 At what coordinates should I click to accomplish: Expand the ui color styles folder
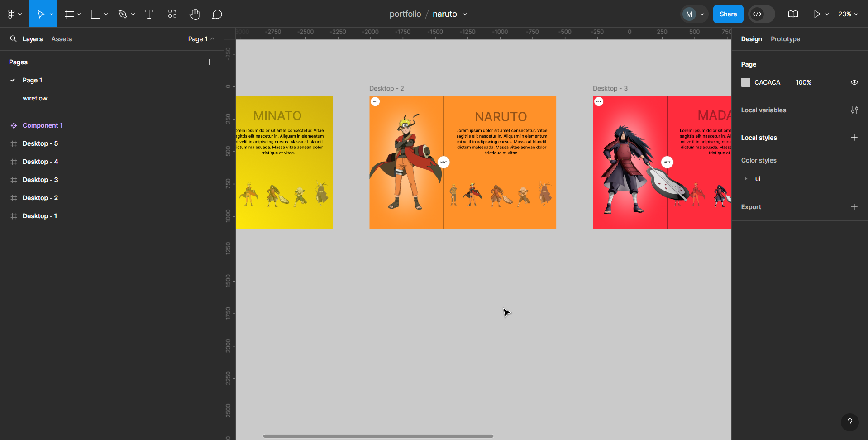(x=746, y=179)
